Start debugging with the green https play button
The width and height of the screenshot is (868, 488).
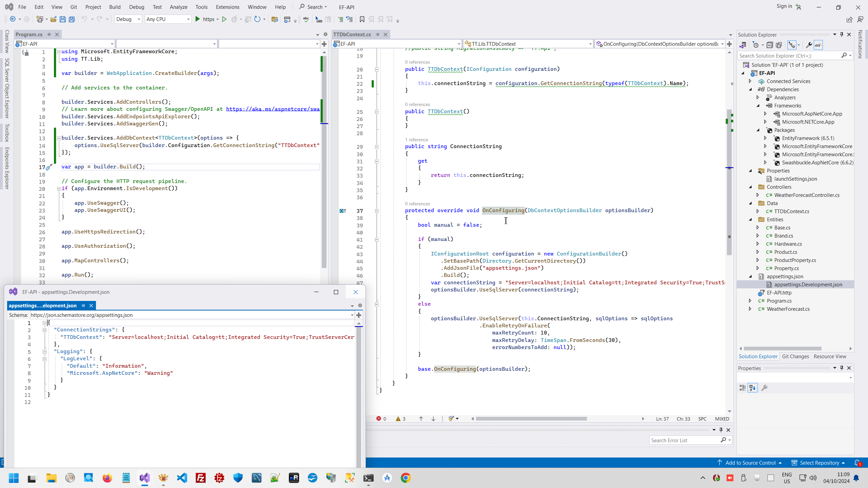click(198, 19)
